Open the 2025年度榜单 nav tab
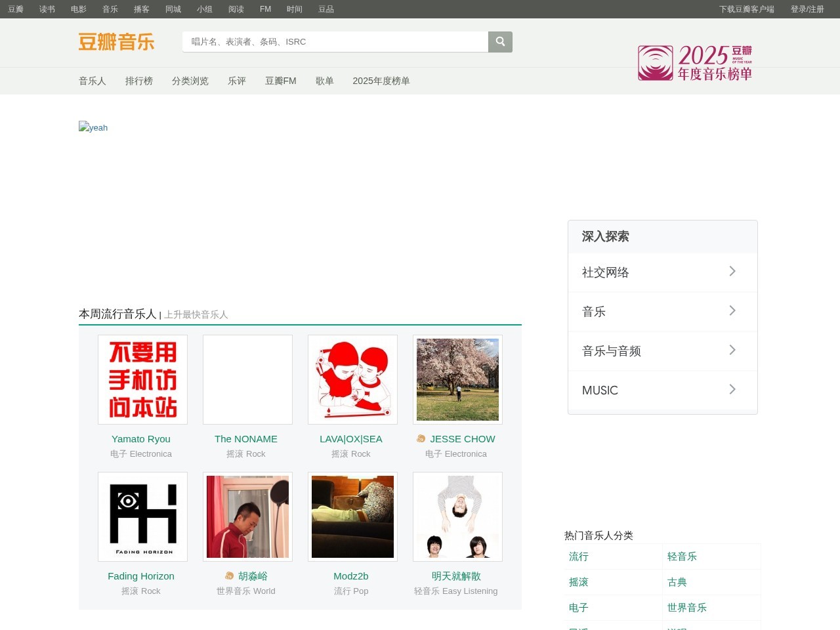The height and width of the screenshot is (630, 840). click(x=381, y=81)
